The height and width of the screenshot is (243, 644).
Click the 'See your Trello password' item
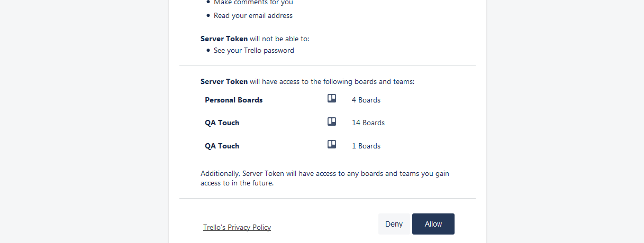click(254, 51)
